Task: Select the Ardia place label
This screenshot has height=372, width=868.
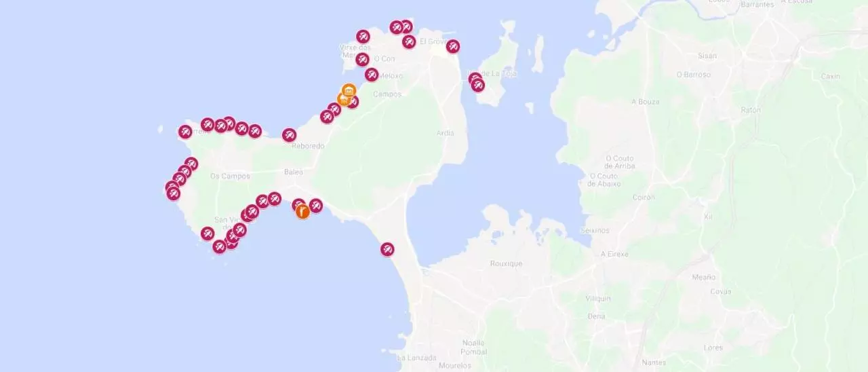Action: coord(446,132)
